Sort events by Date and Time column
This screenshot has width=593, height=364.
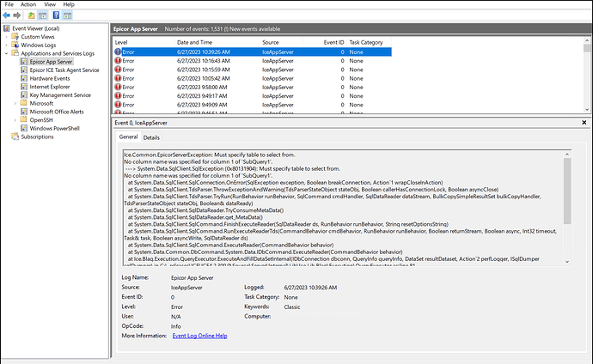tap(194, 41)
